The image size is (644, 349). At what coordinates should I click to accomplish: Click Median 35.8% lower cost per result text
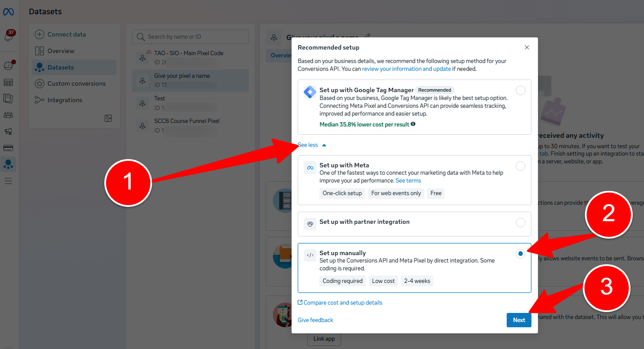click(364, 124)
